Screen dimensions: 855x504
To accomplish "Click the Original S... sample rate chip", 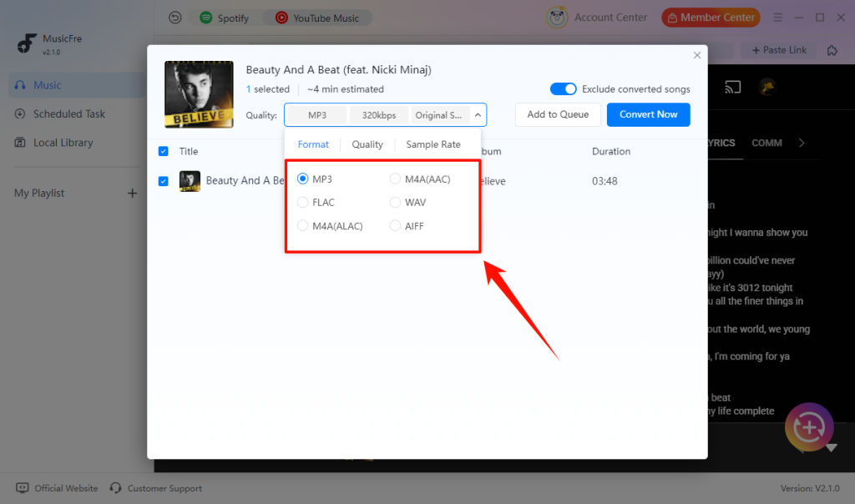I will (x=439, y=115).
